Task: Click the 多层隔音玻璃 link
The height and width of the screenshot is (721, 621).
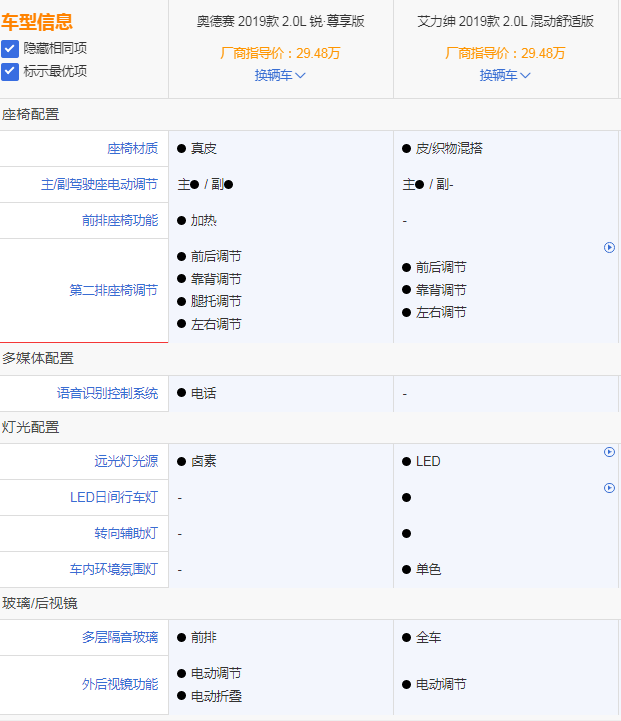Action: [x=119, y=637]
